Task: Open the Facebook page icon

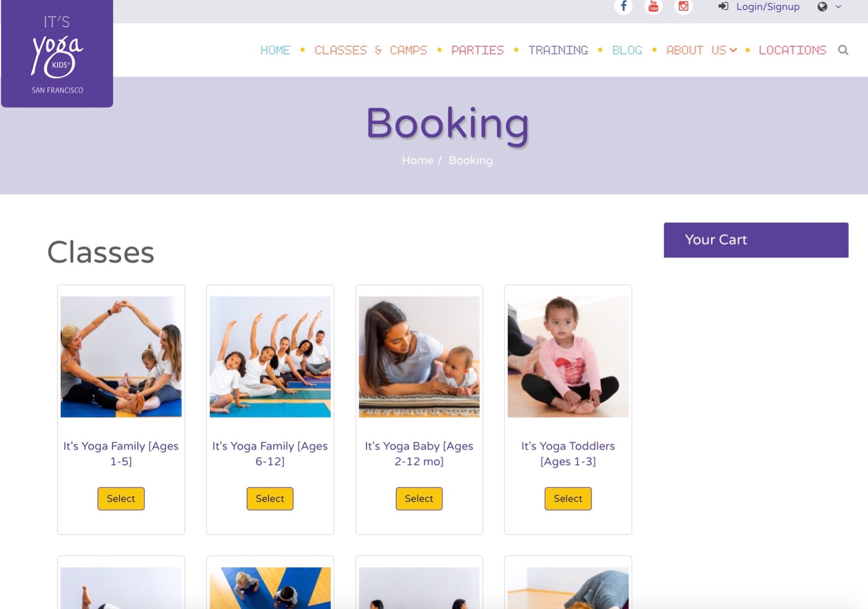Action: 623,7
